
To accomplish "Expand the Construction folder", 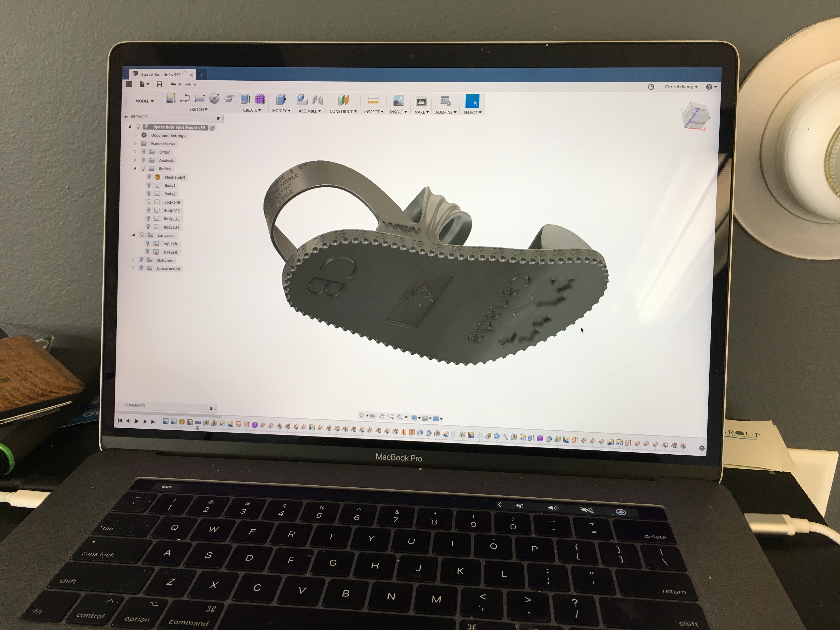I will click(x=132, y=268).
